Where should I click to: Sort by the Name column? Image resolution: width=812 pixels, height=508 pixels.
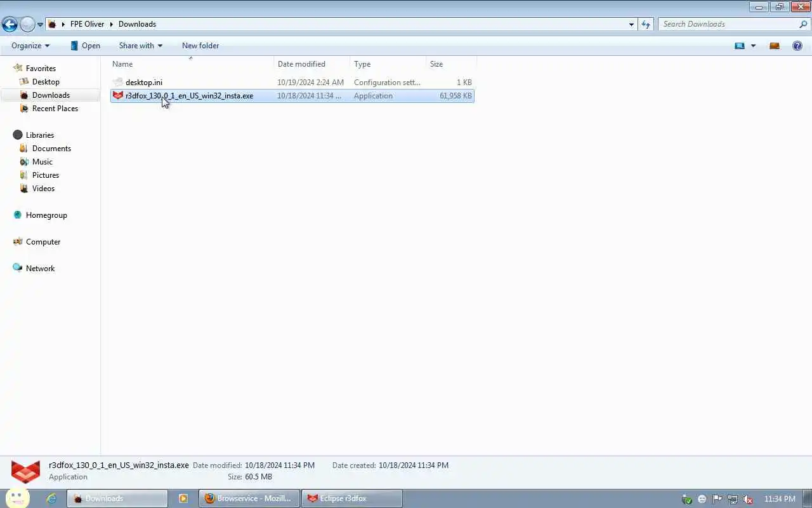[x=192, y=64]
